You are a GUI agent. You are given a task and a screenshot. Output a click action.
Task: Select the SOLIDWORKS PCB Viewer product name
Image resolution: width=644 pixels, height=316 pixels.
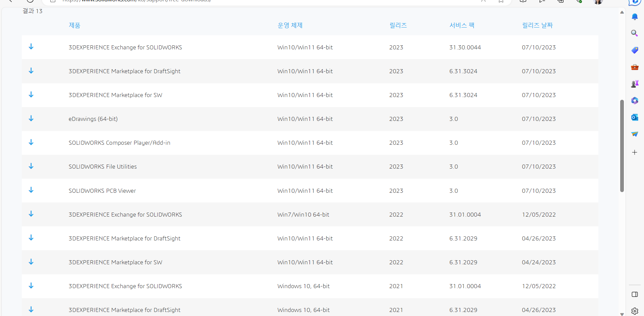tap(102, 191)
